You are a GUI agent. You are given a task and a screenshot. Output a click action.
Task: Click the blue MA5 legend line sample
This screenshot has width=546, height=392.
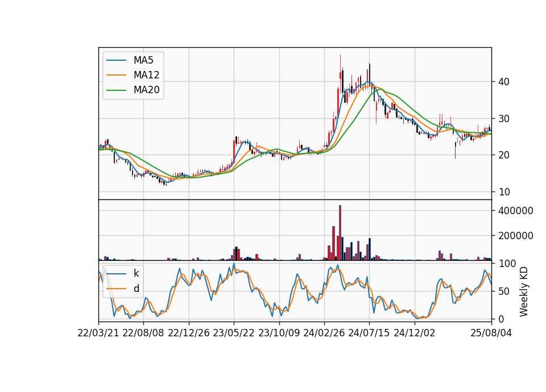[x=116, y=61]
